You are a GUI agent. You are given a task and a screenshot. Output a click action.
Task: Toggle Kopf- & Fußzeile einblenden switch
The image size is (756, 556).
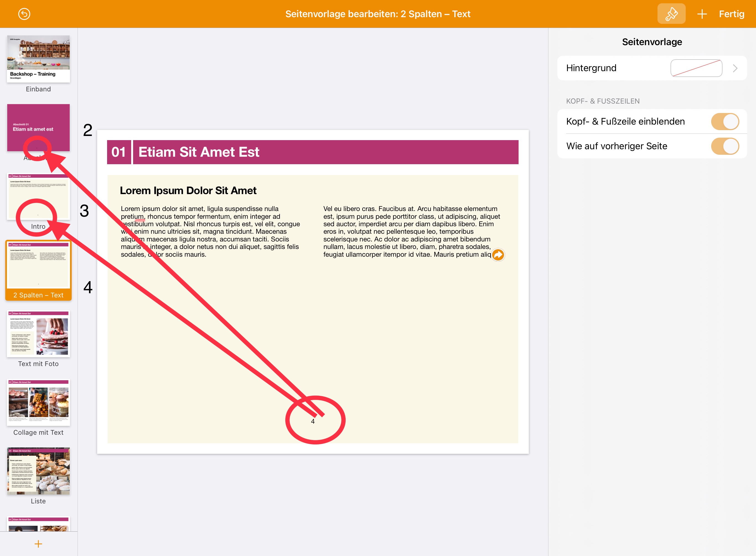pyautogui.click(x=725, y=122)
